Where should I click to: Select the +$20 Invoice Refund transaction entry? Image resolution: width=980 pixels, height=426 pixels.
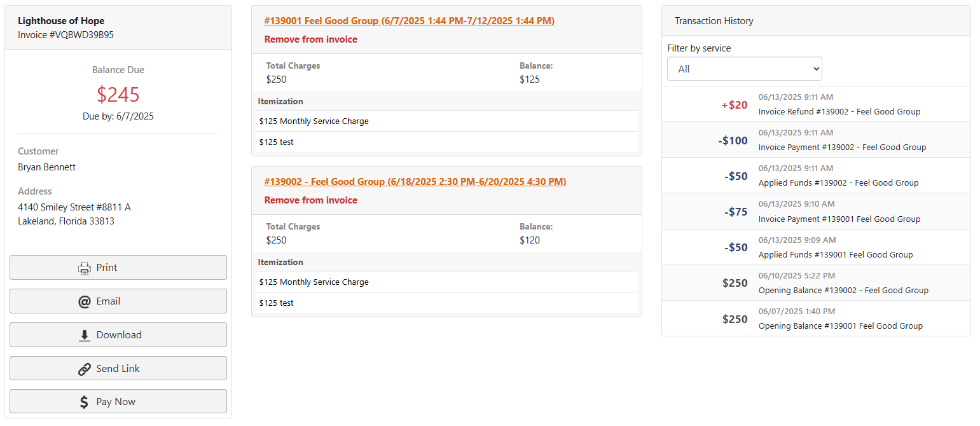[x=817, y=104]
